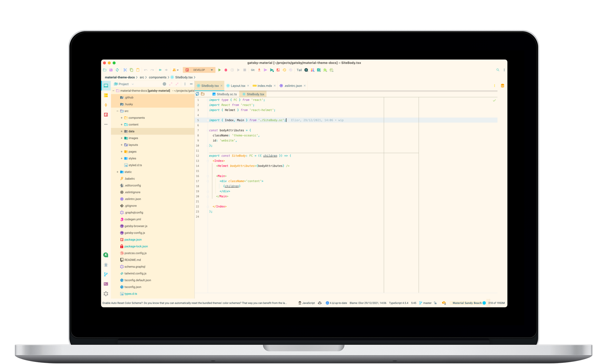Screen dimensions: 607x364
Task: Open the code with me users dropdown
Action: (175, 70)
